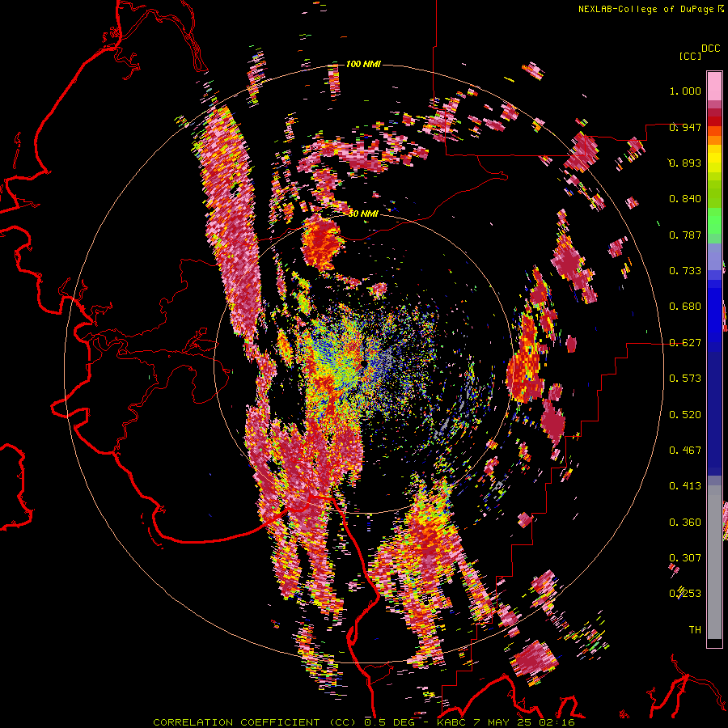Click the CORRELATION COEFFICIENT (CC) footer title
Screen dimensions: 728x728
[x=256, y=722]
